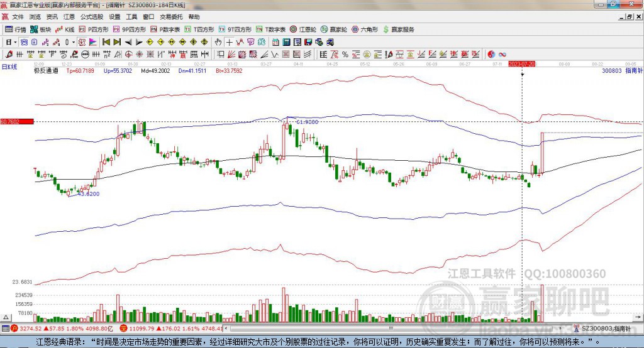Screen dimensions: 644x348
Task: Open the 江恩轮 Gann wheel
Action: 303,30
